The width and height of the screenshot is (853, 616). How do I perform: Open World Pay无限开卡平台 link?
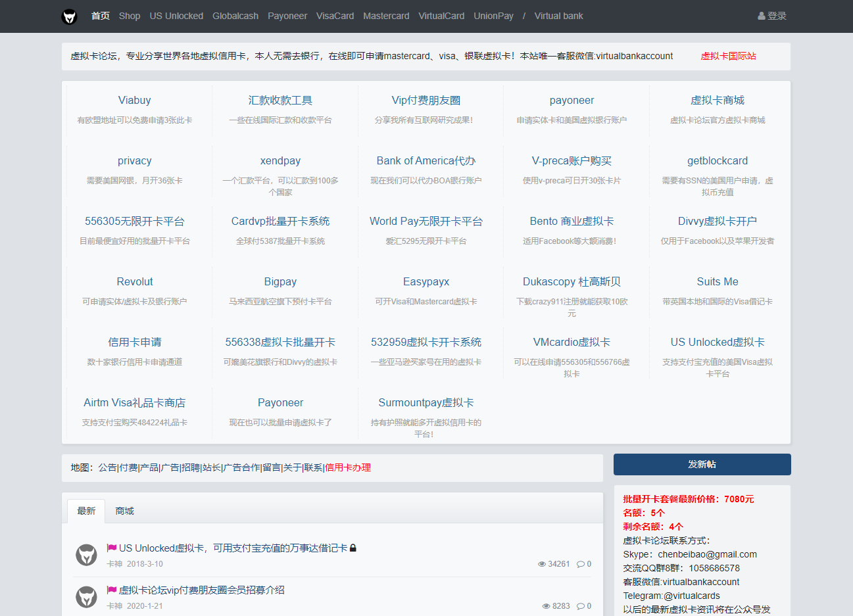[x=426, y=221]
